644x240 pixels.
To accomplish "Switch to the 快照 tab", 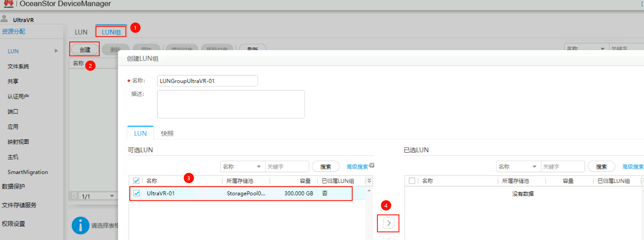I will [x=167, y=134].
